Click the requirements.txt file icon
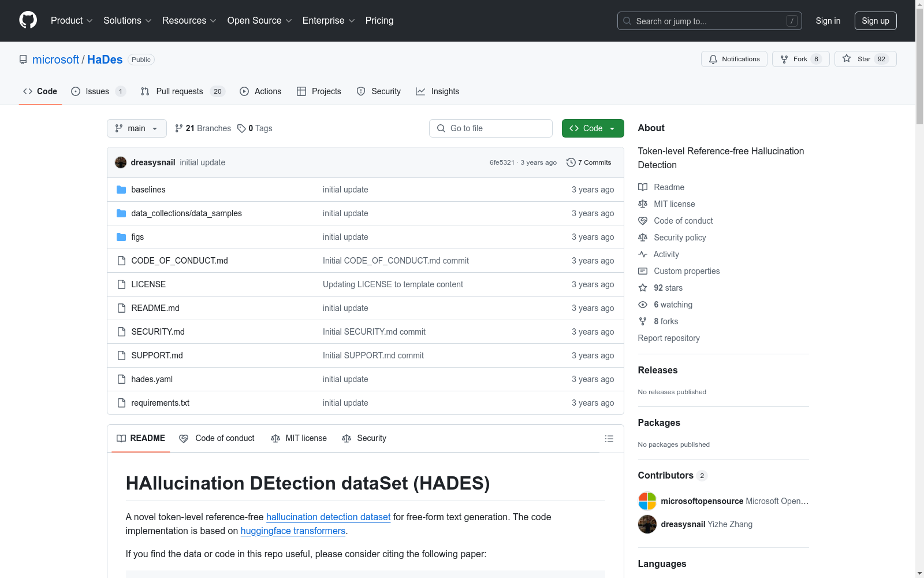The width and height of the screenshot is (924, 578). point(121,403)
